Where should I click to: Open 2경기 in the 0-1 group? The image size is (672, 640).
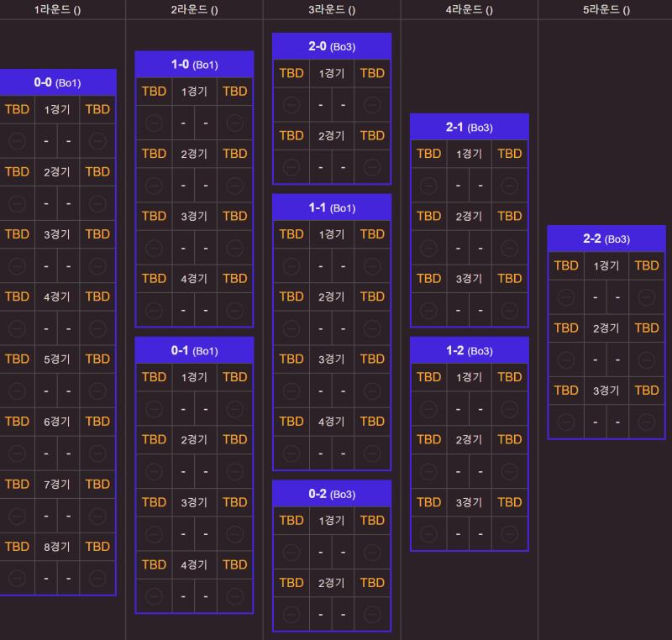pos(194,439)
